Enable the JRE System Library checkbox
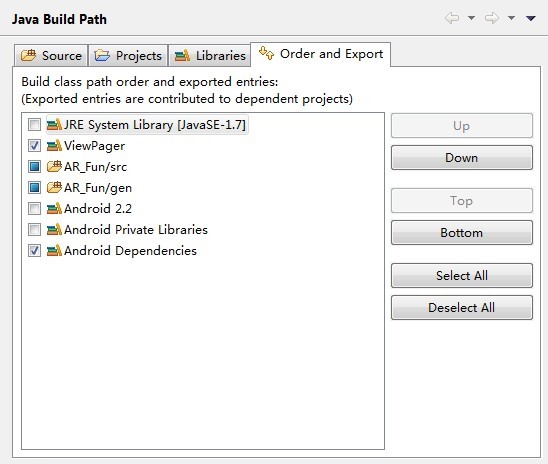Viewport: 548px width, 464px height. (34, 124)
